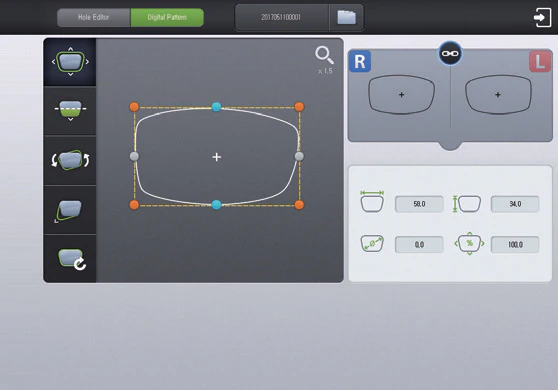This screenshot has width=558, height=390.
Task: Switch to the Hole Editor tab
Action: [94, 17]
